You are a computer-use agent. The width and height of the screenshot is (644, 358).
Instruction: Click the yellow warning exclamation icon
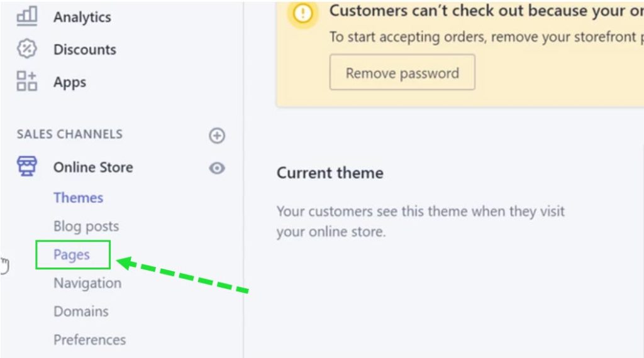point(303,14)
